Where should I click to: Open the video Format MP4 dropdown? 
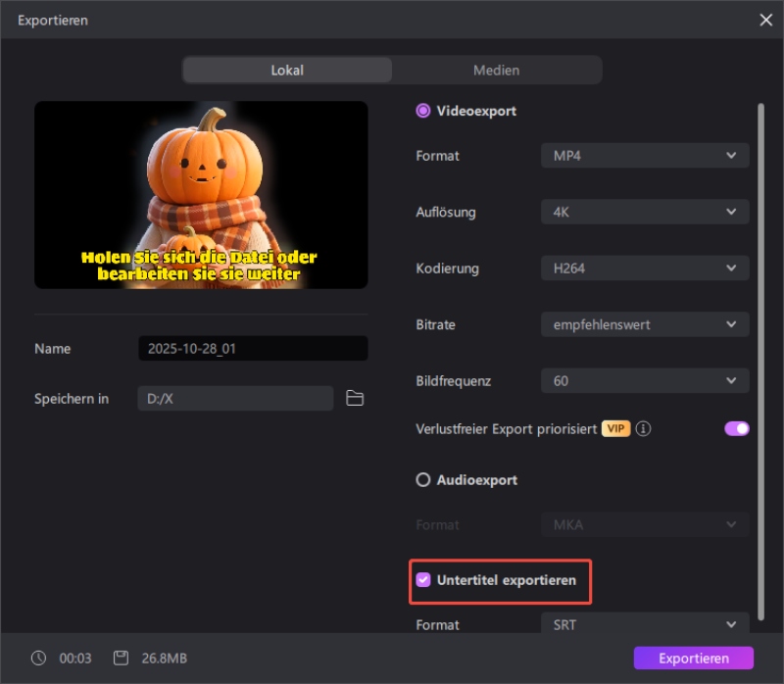pyautogui.click(x=645, y=156)
